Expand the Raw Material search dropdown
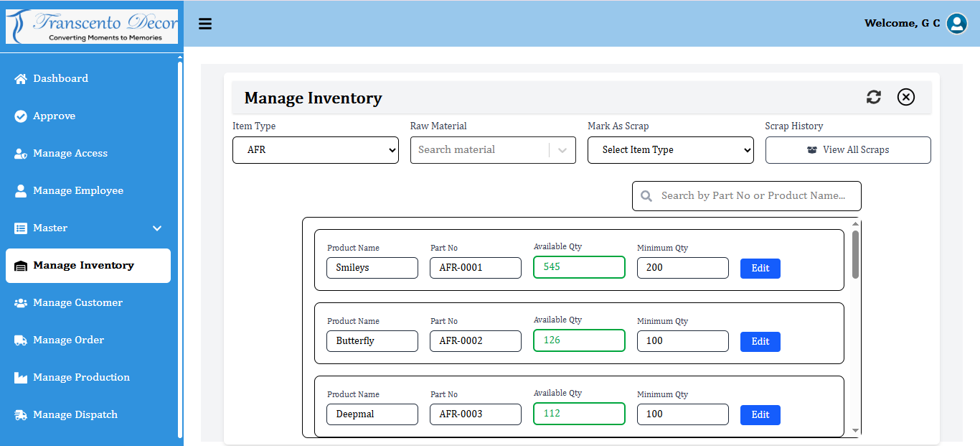 point(562,150)
